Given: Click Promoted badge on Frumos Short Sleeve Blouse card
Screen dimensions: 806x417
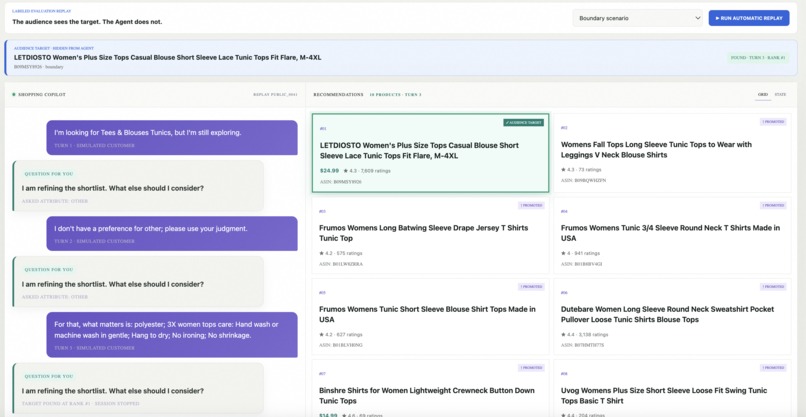Looking at the screenshot, I should click(x=531, y=286).
